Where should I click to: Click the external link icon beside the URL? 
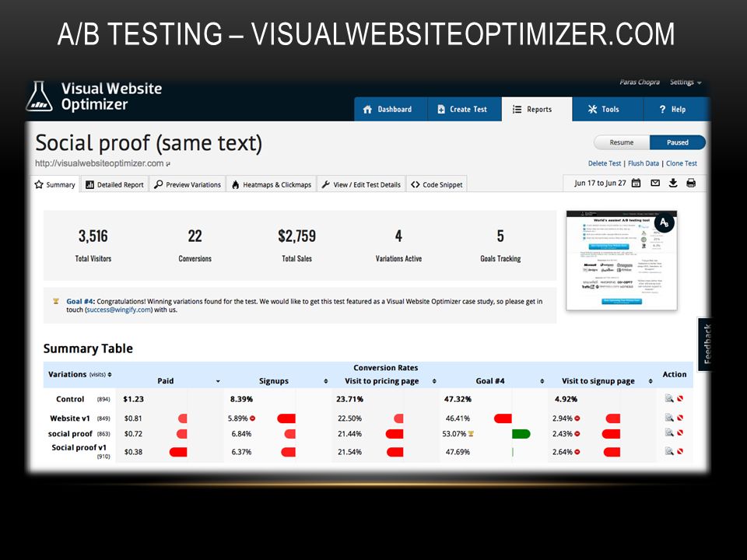tap(168, 164)
